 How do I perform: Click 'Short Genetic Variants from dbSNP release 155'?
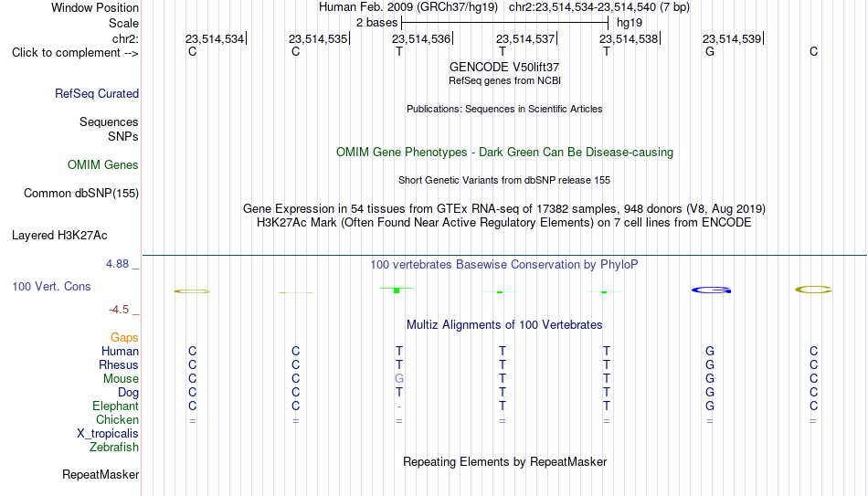click(x=504, y=180)
